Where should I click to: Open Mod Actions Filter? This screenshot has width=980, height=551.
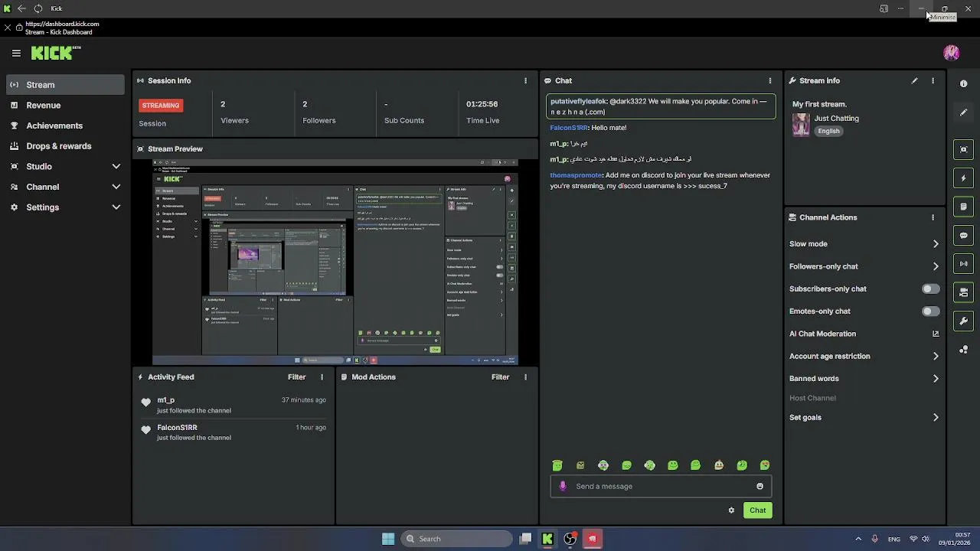click(x=500, y=377)
